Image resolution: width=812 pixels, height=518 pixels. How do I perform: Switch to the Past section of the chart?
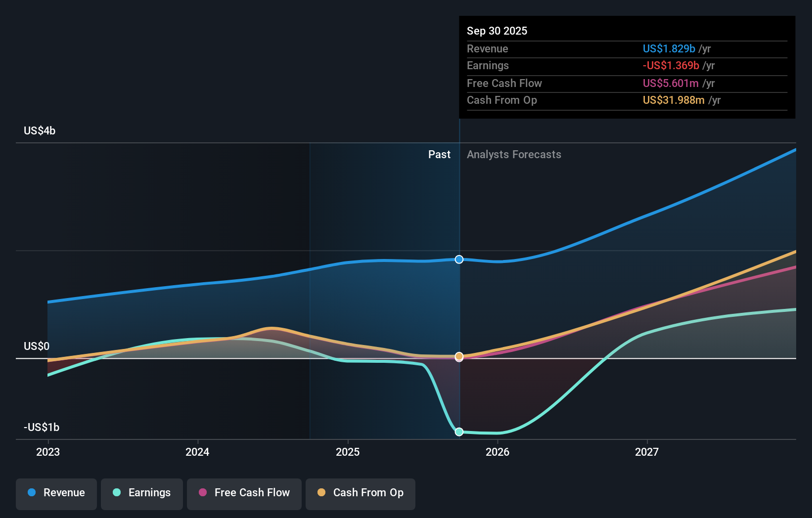(439, 154)
